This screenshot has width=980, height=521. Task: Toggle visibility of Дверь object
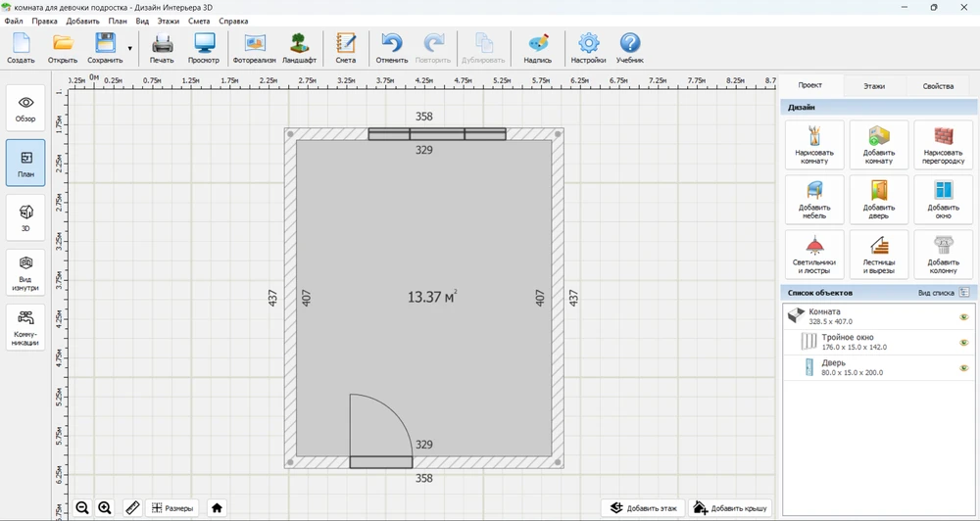pyautogui.click(x=963, y=368)
